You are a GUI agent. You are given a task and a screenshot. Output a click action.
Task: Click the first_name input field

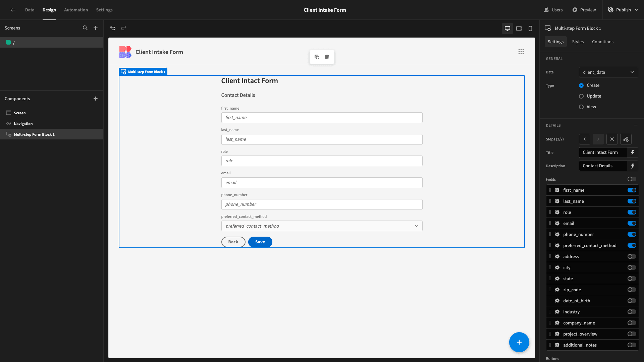tap(322, 117)
